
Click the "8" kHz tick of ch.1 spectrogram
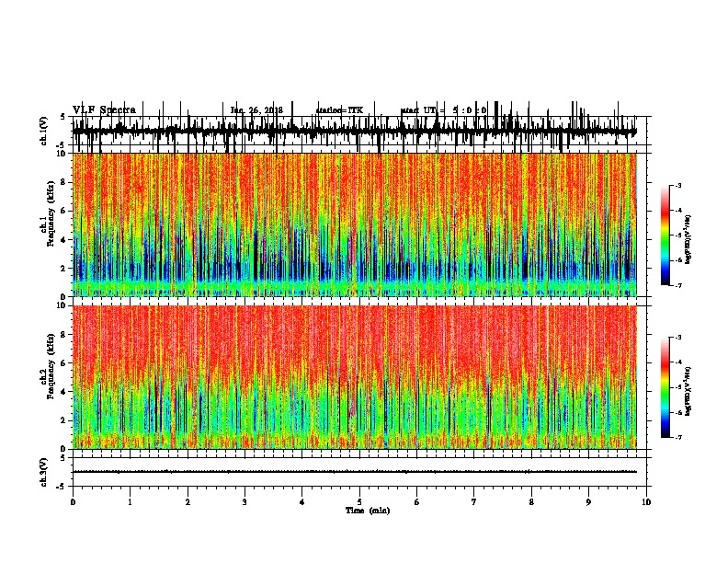pos(64,182)
